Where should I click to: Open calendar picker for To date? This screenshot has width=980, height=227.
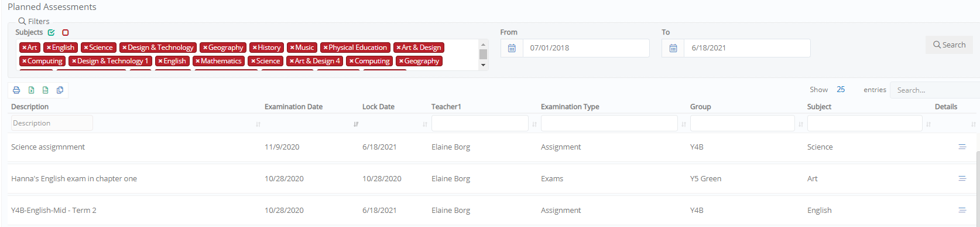click(673, 48)
